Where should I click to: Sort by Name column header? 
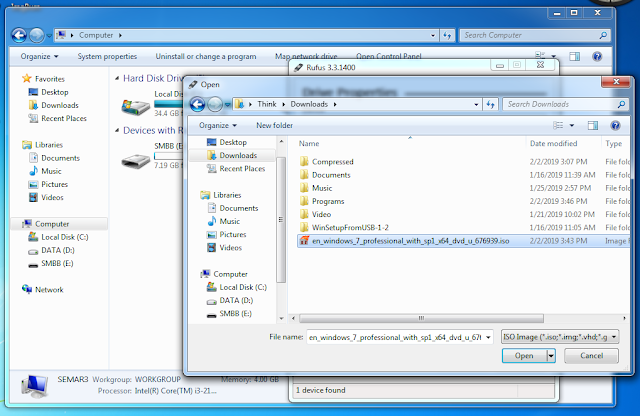point(309,144)
